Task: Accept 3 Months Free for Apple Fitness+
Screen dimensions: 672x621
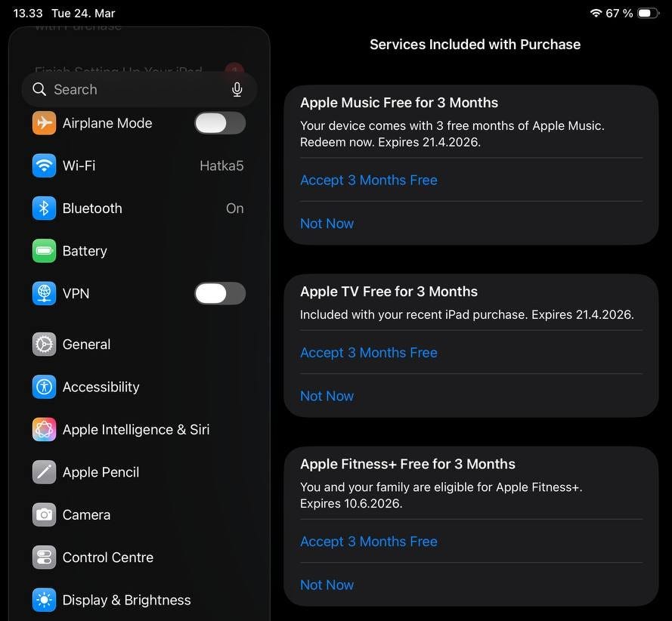Action: click(x=369, y=542)
